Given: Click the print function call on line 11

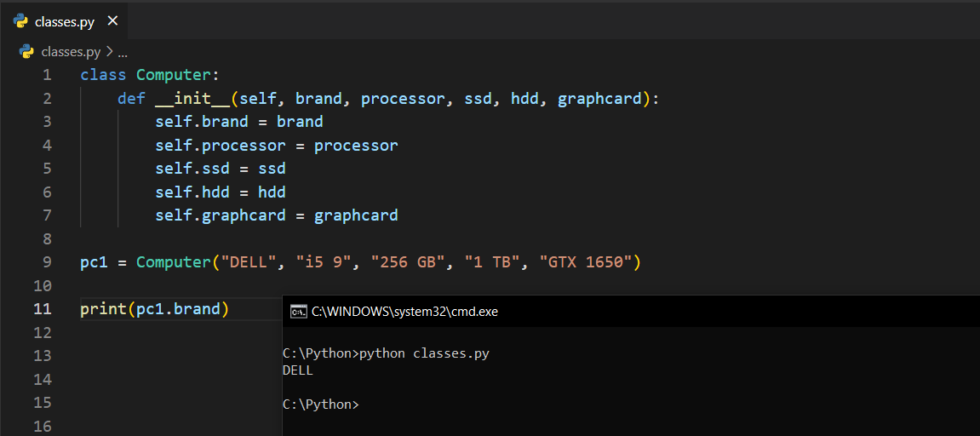Looking at the screenshot, I should pos(103,308).
